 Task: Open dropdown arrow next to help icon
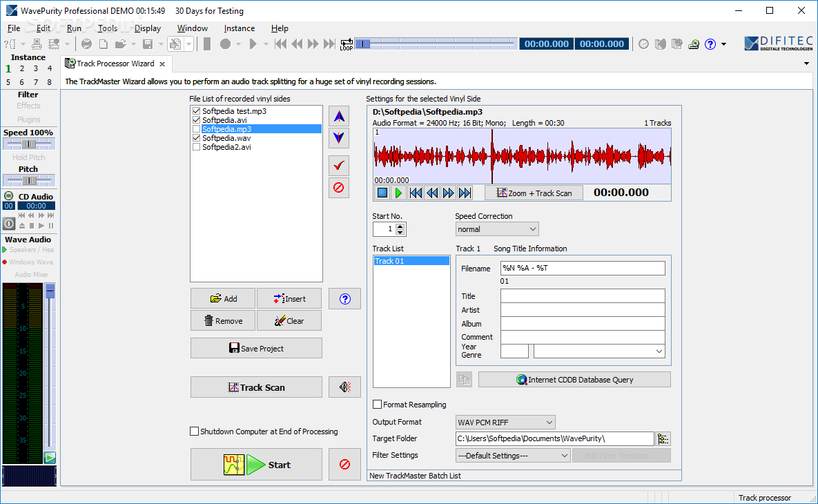pyautogui.click(x=723, y=44)
